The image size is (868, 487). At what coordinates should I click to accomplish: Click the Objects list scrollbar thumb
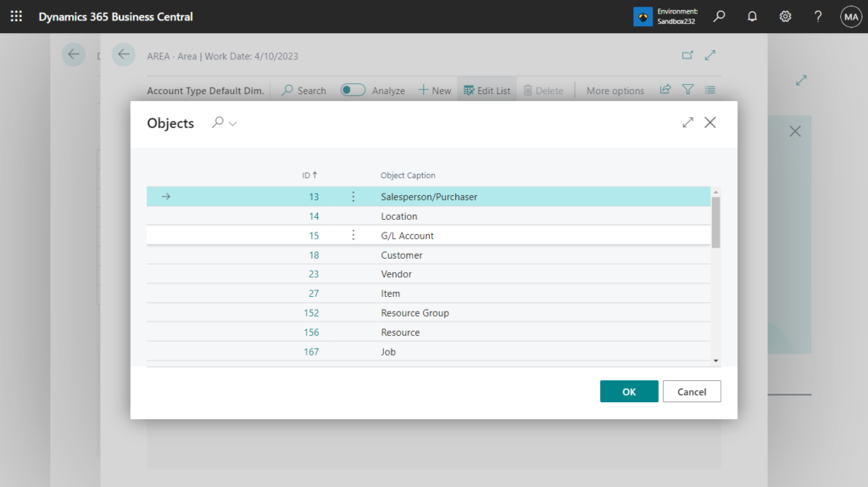point(715,223)
